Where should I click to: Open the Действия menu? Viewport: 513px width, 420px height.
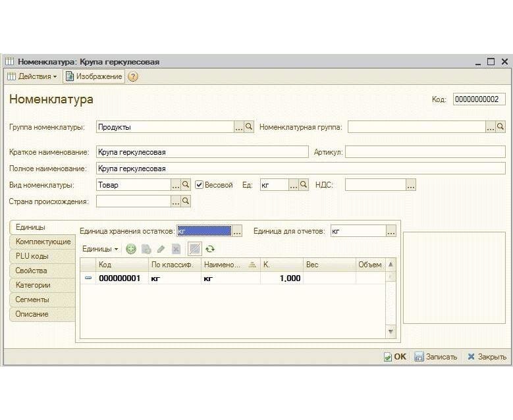click(x=32, y=76)
